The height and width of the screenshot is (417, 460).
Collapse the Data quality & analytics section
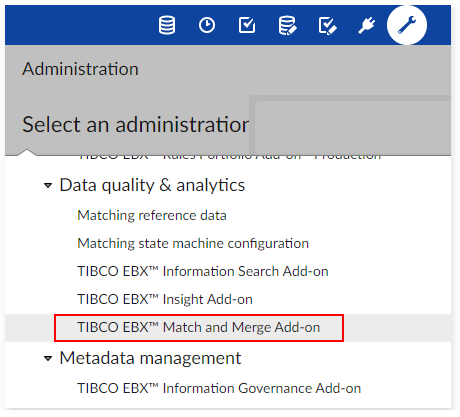click(x=48, y=185)
